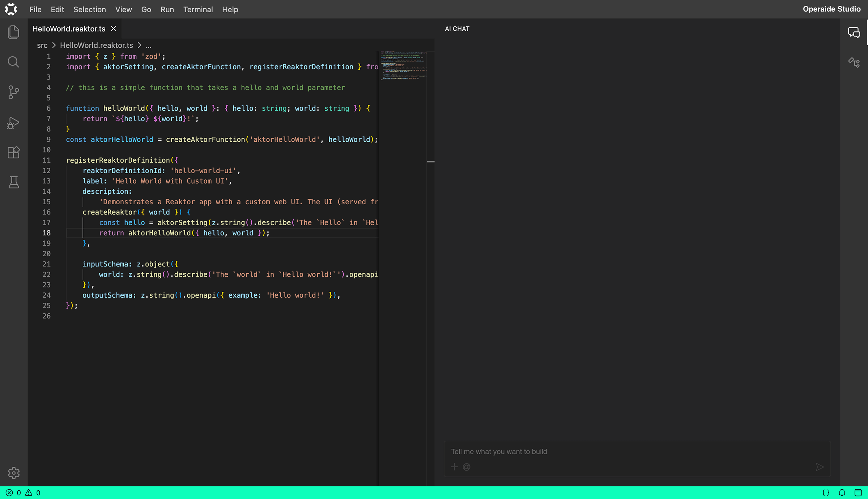Open the Run and Debug view
The image size is (868, 499).
tap(13, 123)
